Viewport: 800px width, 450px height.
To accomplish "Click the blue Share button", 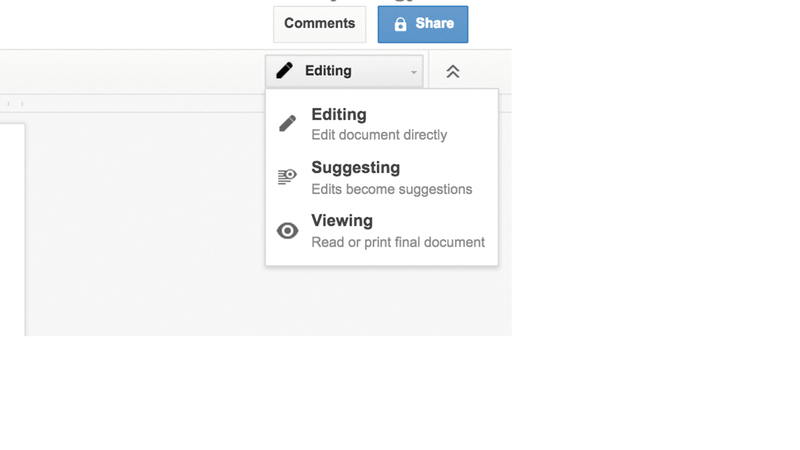I will [422, 24].
